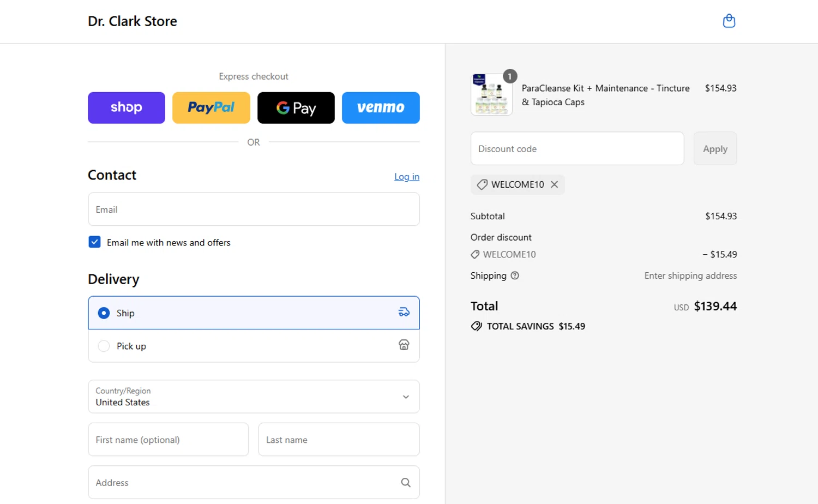Click the Address input field
Screen dimensions: 818x504
pyautogui.click(x=254, y=482)
